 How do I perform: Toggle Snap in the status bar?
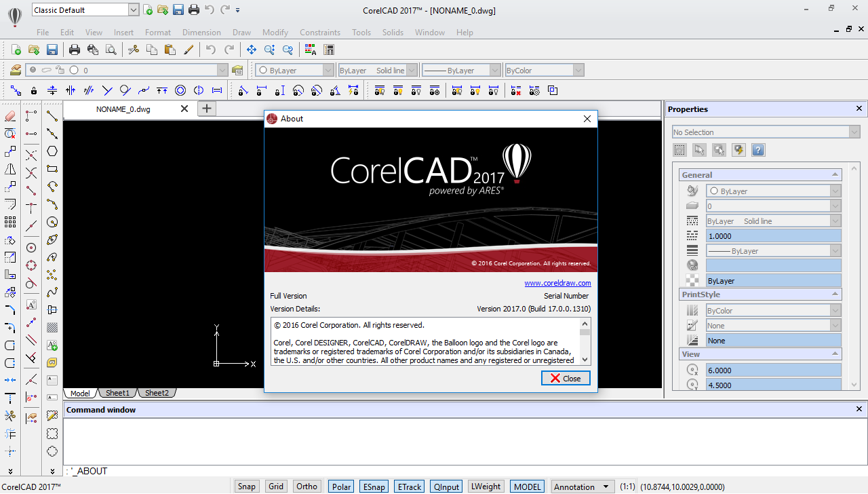[247, 487]
